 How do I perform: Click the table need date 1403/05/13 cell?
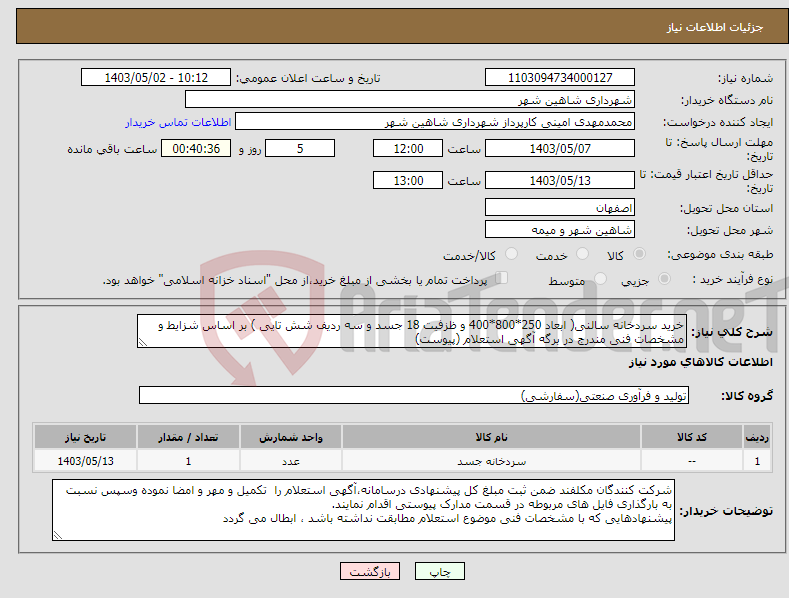[x=86, y=461]
